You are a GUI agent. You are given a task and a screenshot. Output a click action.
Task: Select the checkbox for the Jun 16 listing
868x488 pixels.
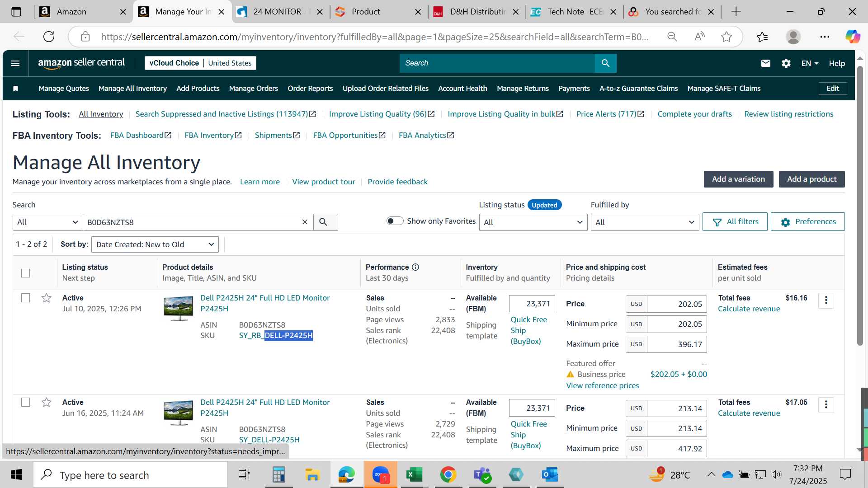click(25, 402)
